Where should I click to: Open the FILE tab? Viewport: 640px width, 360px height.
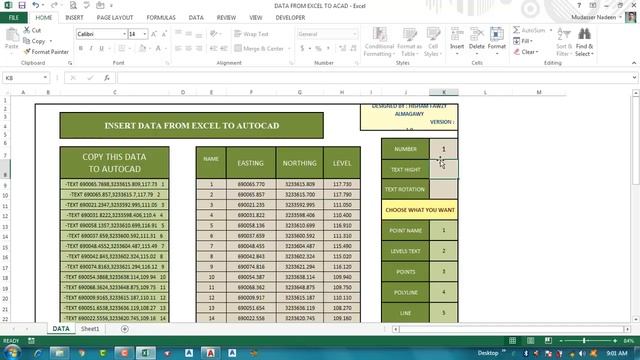coord(14,18)
